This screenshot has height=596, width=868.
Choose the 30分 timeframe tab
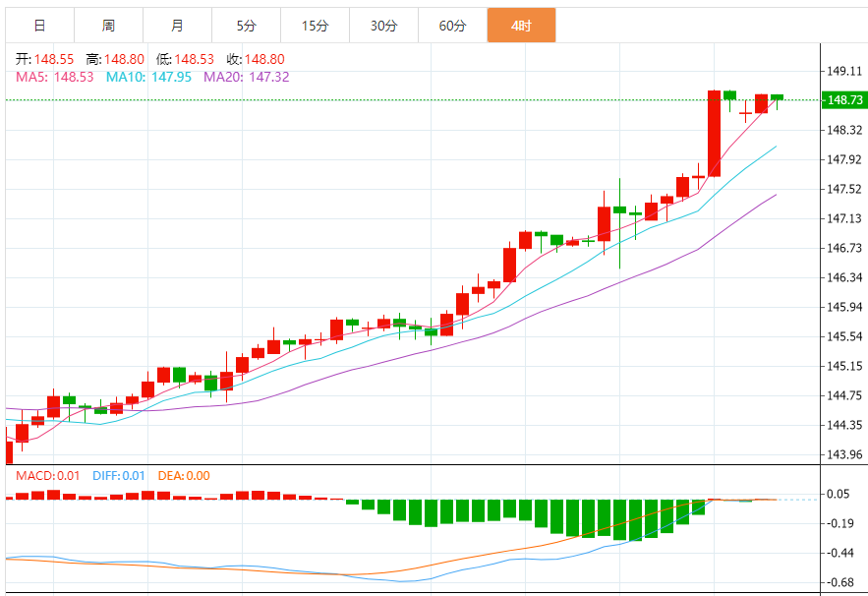[383, 26]
